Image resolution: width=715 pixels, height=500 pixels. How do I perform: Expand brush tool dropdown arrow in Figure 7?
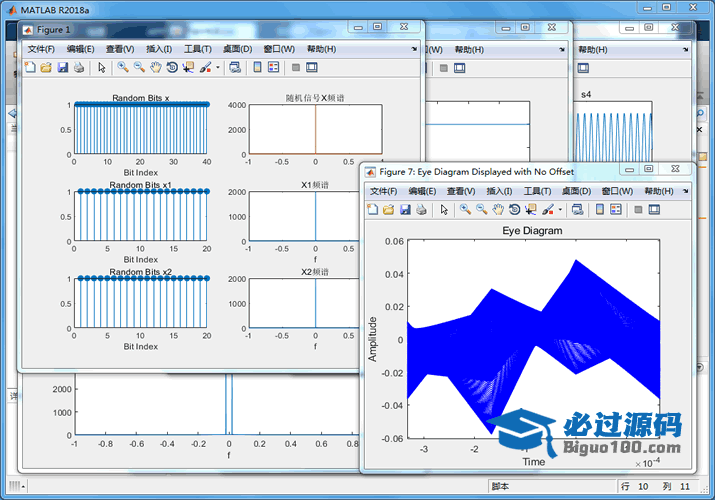[561, 210]
